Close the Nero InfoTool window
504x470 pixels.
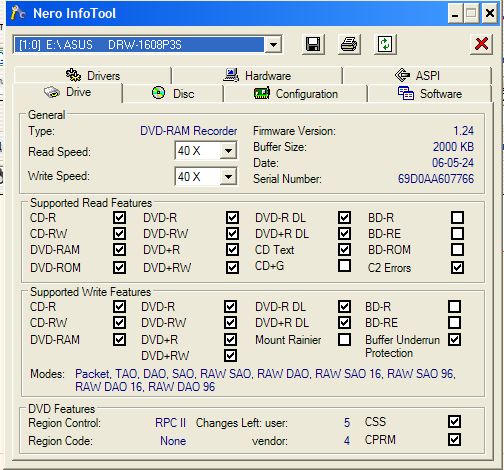[x=490, y=14]
